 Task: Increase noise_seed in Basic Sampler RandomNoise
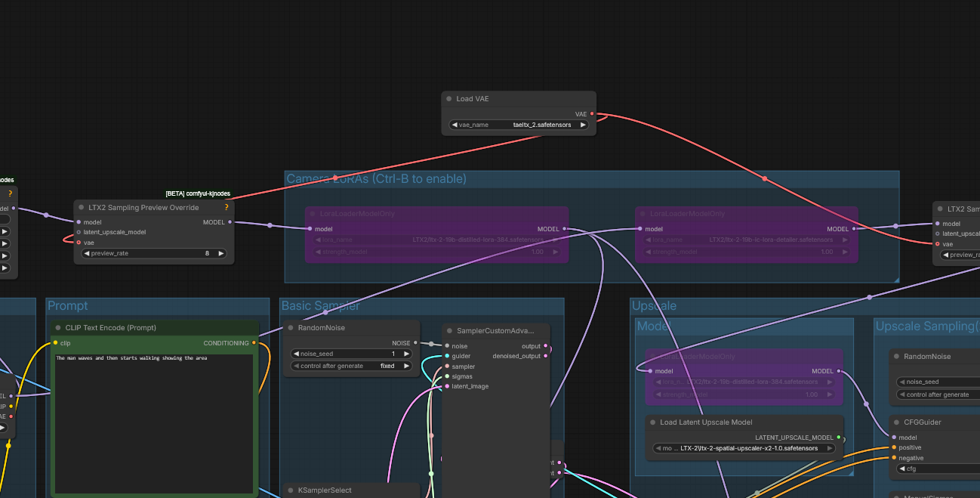tap(407, 354)
